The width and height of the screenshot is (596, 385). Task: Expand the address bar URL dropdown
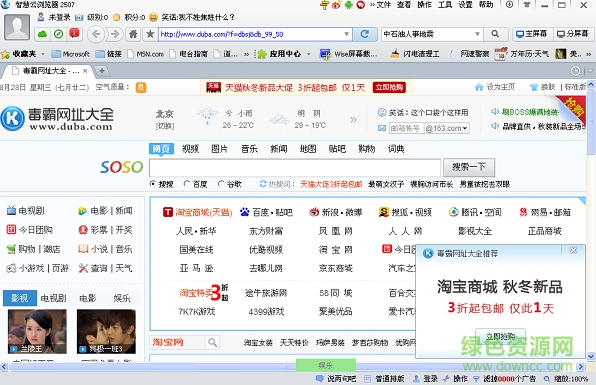click(x=346, y=34)
